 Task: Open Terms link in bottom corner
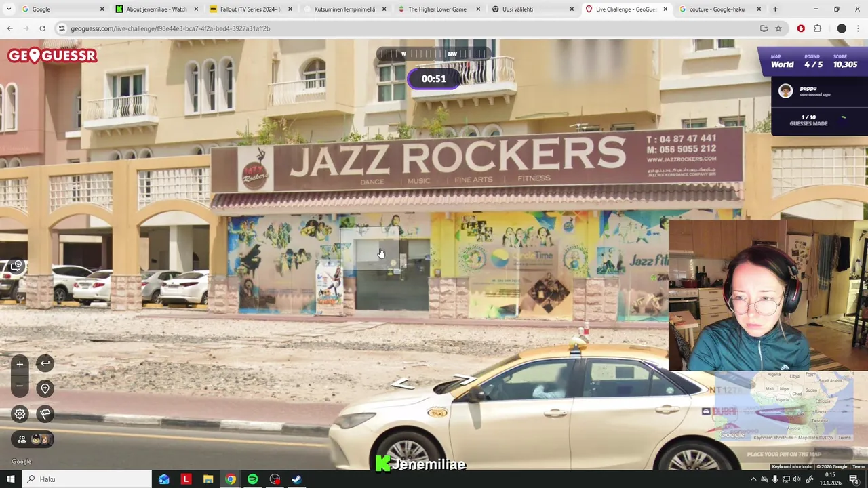click(859, 466)
